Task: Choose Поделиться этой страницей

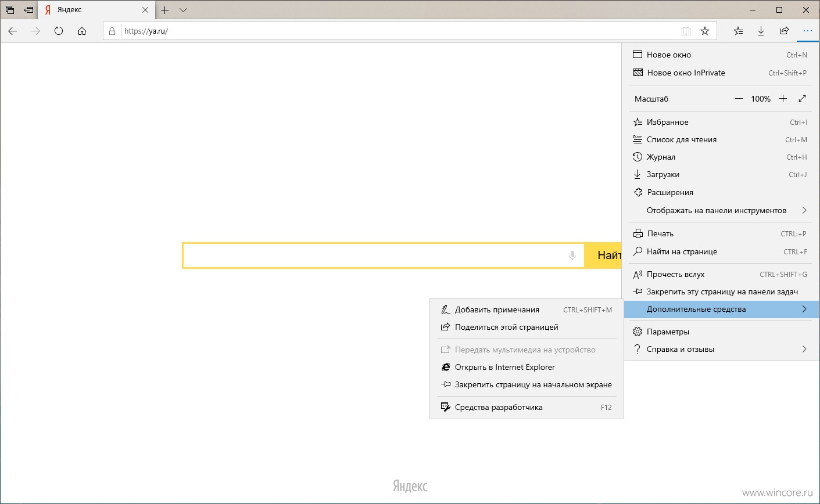Action: [527, 327]
